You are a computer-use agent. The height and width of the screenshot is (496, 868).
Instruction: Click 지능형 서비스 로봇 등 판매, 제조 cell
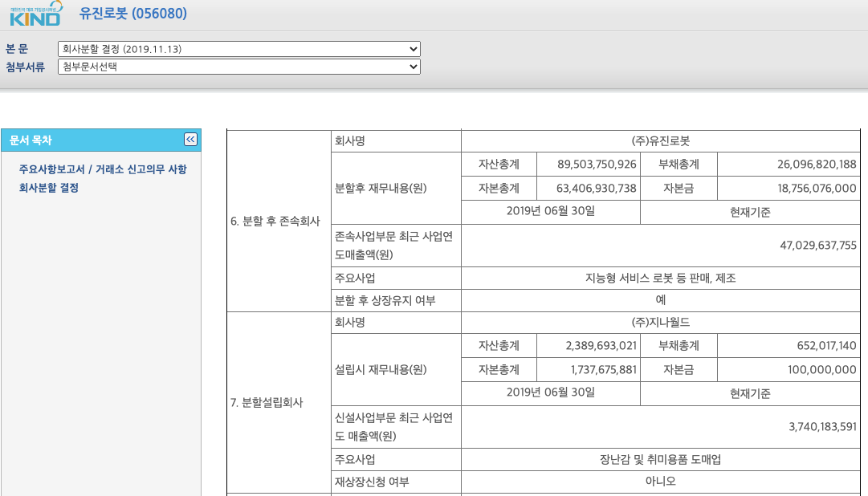tap(660, 278)
